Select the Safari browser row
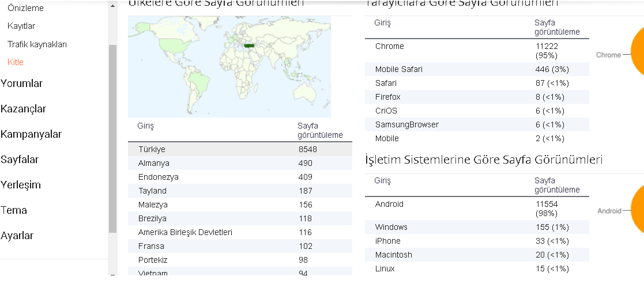Viewport: 644px width, 295px height. point(477,83)
